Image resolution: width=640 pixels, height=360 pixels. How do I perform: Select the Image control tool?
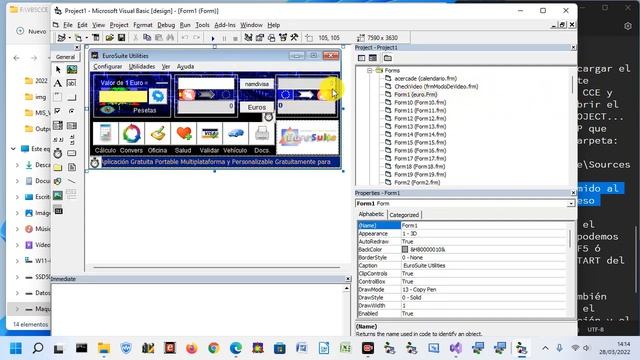click(x=58, y=195)
